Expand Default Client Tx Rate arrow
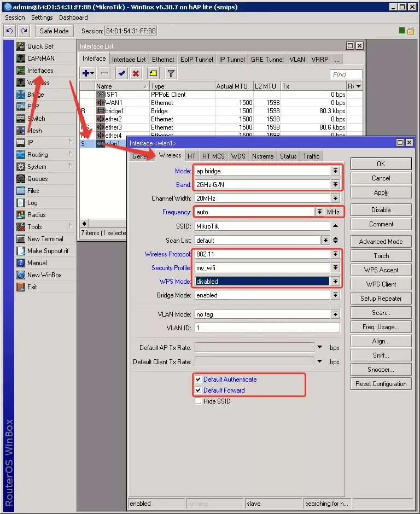The width and height of the screenshot is (420, 514). coord(320,361)
